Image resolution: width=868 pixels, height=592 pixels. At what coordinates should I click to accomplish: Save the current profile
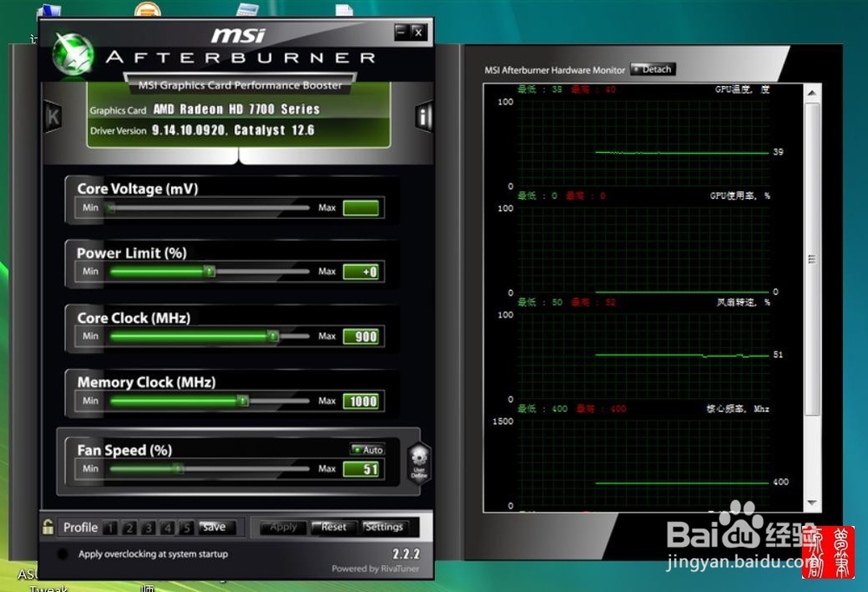pos(218,527)
